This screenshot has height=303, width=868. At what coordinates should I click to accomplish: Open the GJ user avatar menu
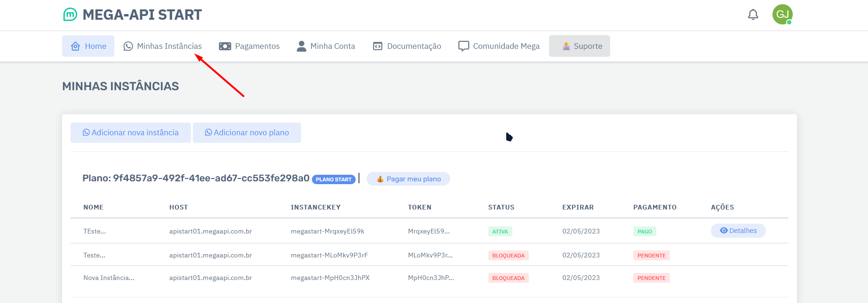click(x=782, y=15)
